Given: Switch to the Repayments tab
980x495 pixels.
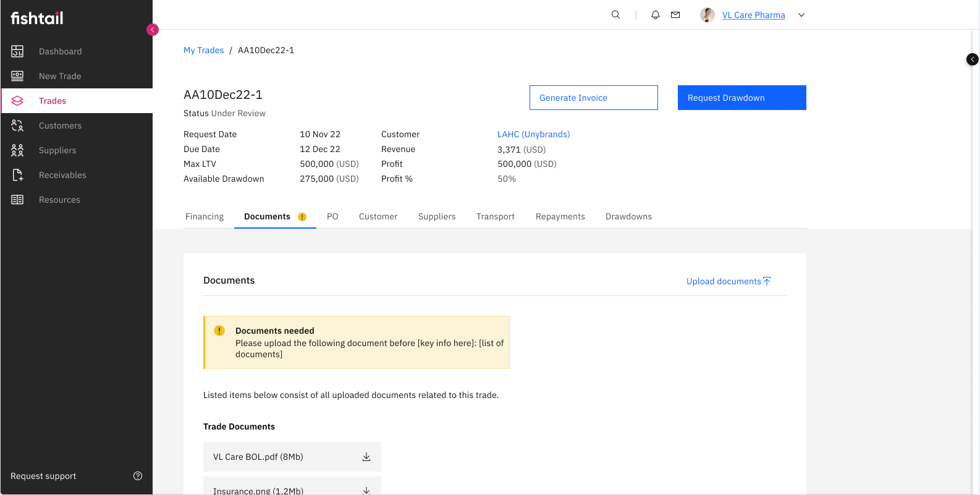Looking at the screenshot, I should pos(560,216).
